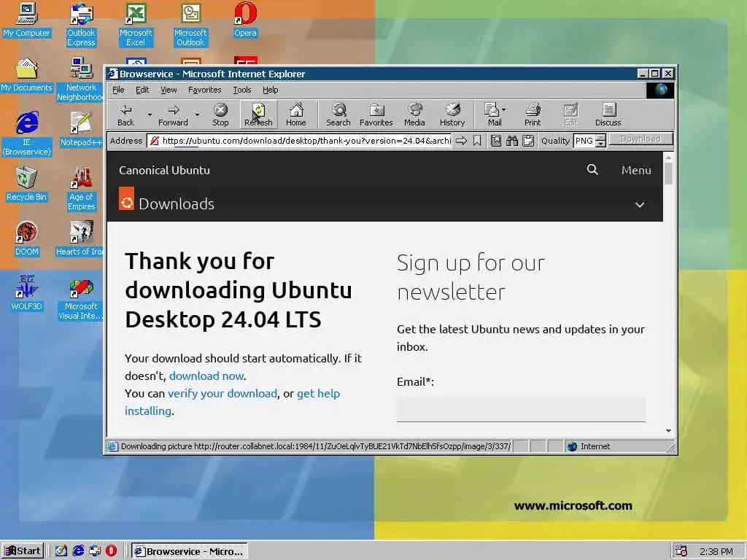Click the page scrollbar up arrow
The image size is (747, 560).
tap(668, 157)
